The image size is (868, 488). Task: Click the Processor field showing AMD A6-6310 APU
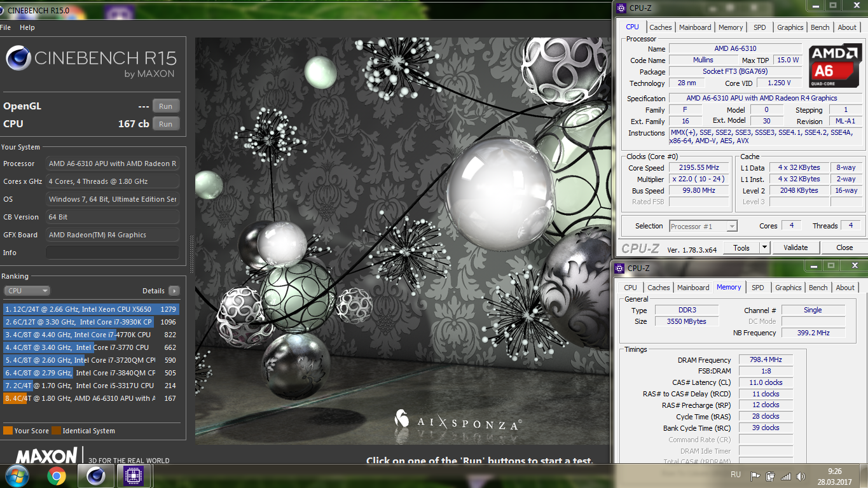point(112,164)
